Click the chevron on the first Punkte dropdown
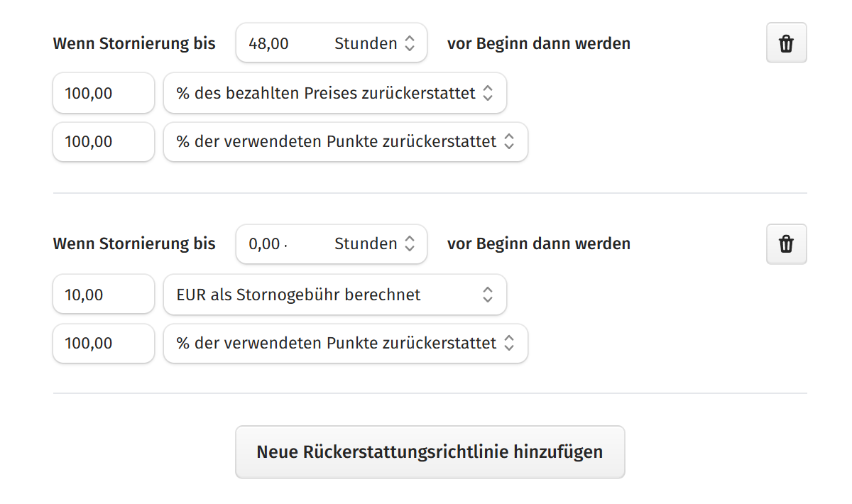 tap(510, 141)
